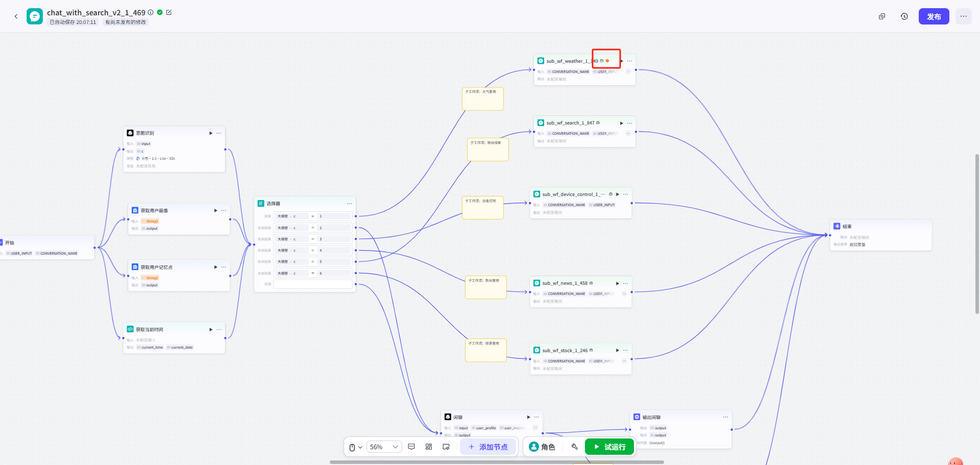Click the condition value 1 field in 选择器
The image size is (980, 465).
[x=334, y=216]
